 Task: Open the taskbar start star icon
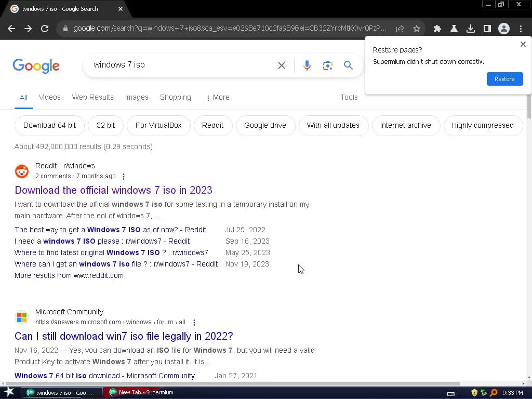pyautogui.click(x=8, y=392)
